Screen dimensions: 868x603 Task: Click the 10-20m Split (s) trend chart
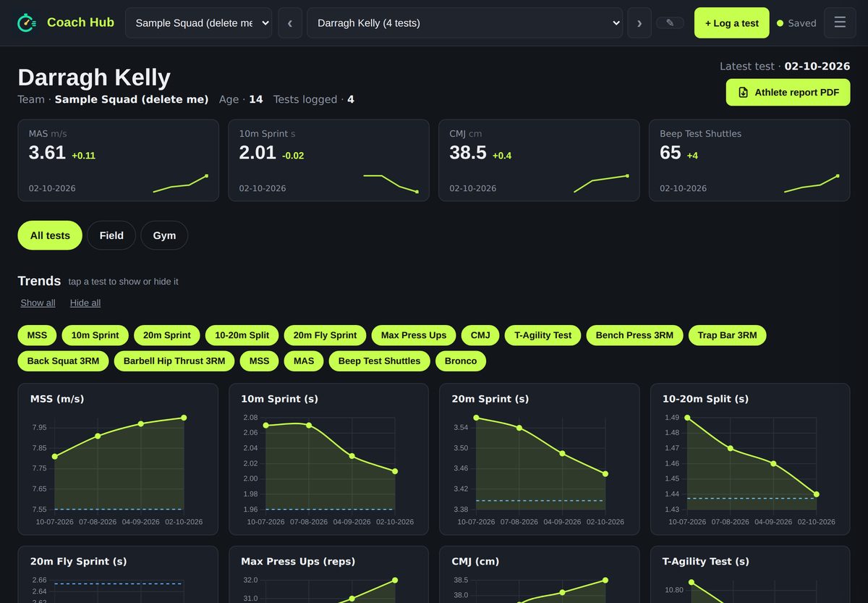tap(750, 459)
